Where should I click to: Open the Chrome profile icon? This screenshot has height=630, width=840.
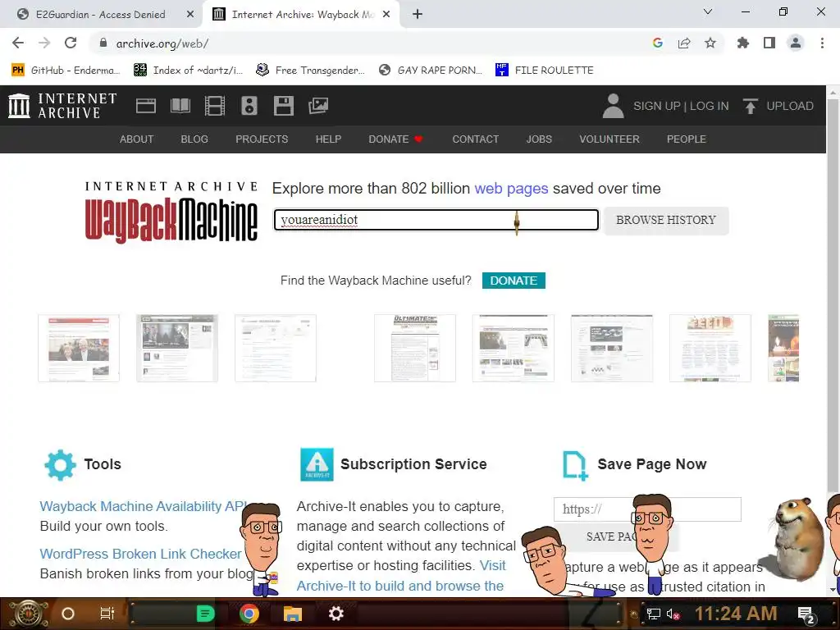pyautogui.click(x=796, y=43)
